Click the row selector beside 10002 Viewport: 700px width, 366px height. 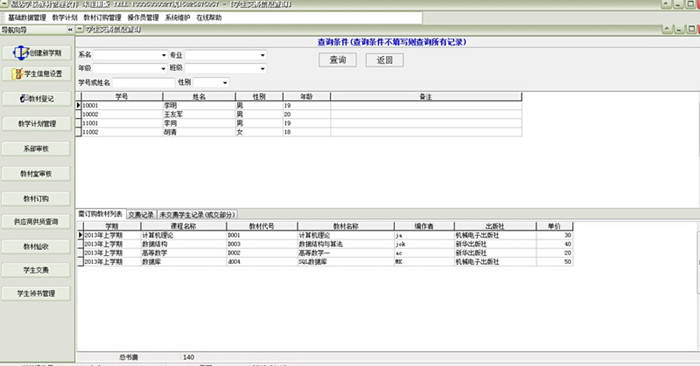click(79, 114)
